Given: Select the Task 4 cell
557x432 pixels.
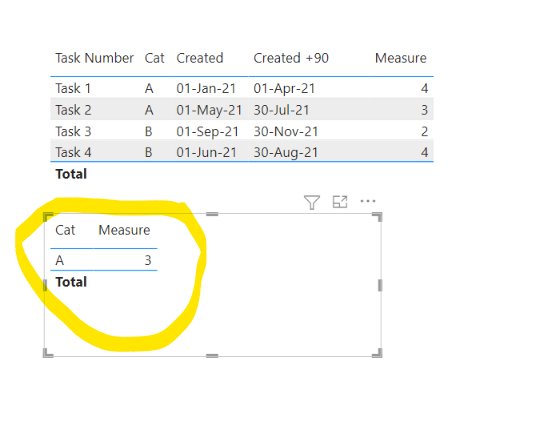Looking at the screenshot, I should tap(73, 152).
